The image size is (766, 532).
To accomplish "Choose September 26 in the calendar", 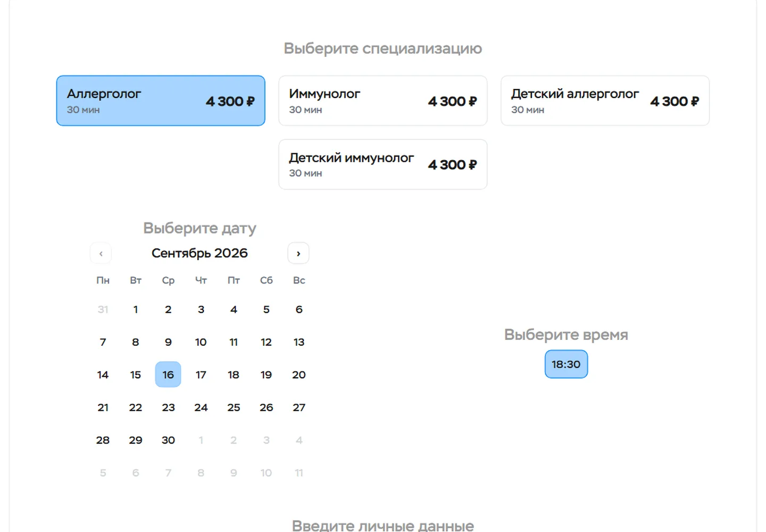I will click(x=267, y=408).
